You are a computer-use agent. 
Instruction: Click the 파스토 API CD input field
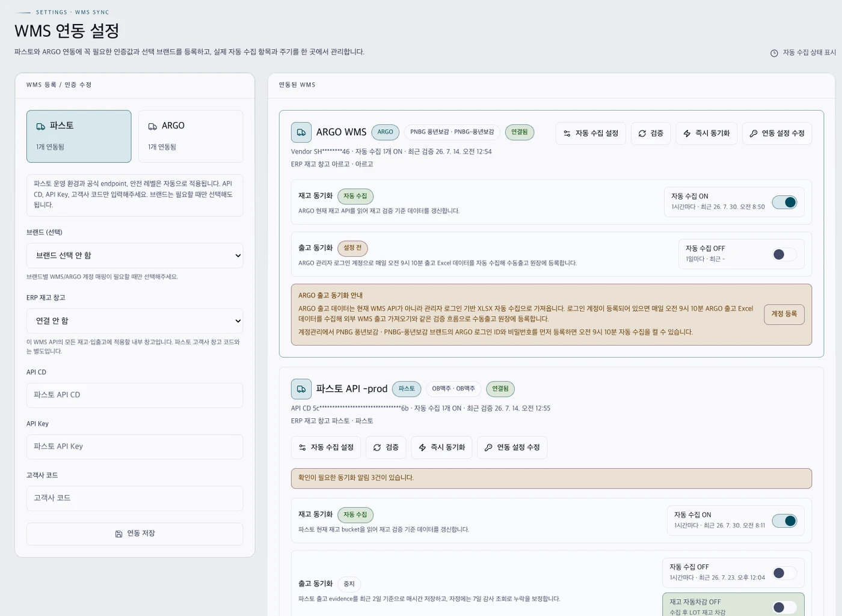coord(135,395)
